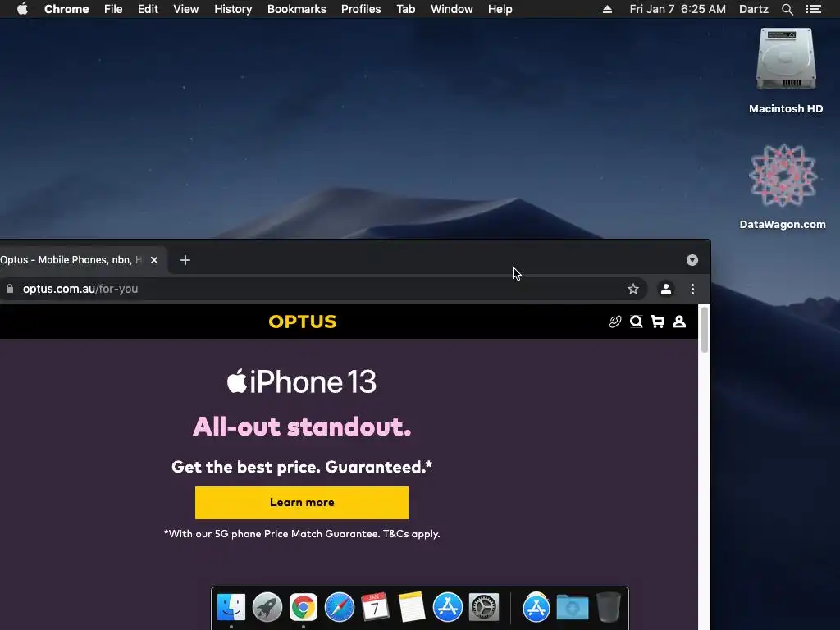Select the DataWagon.com desktop icon
Viewport: 840px width, 630px height.
point(783,186)
